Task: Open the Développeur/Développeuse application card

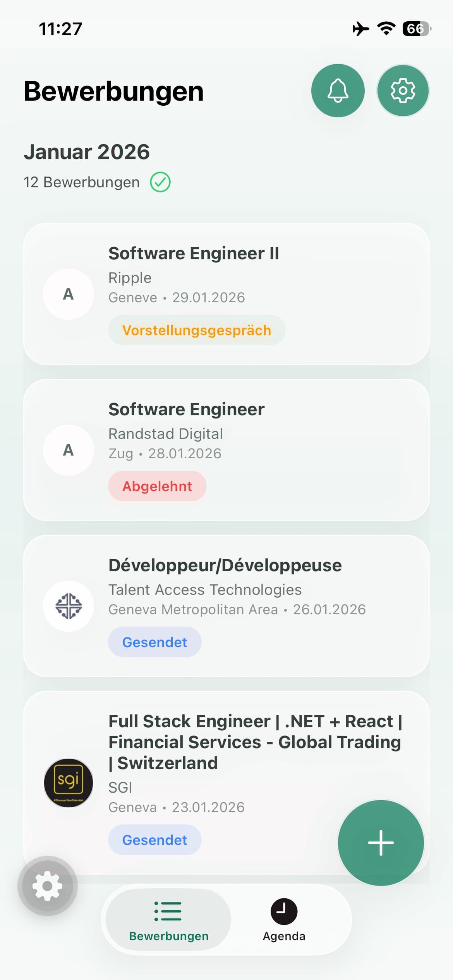Action: point(226,606)
